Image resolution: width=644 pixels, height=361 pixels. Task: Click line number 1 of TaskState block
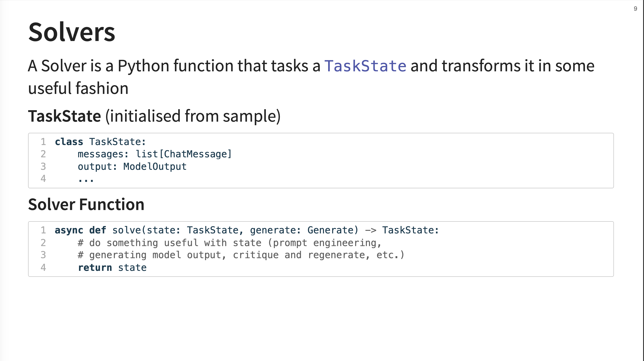(x=43, y=142)
